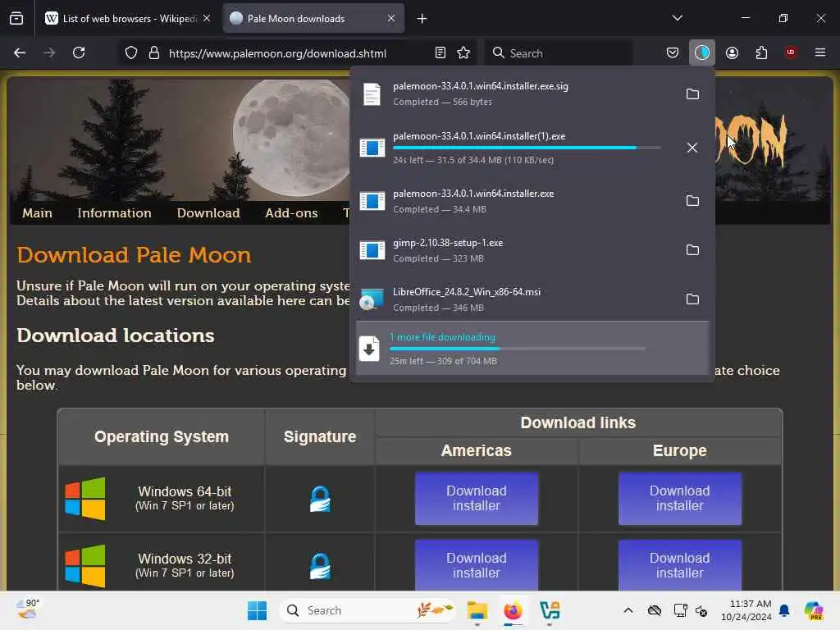The width and height of the screenshot is (840, 630).
Task: Show LibreOffice msi file in folder
Action: click(x=692, y=299)
